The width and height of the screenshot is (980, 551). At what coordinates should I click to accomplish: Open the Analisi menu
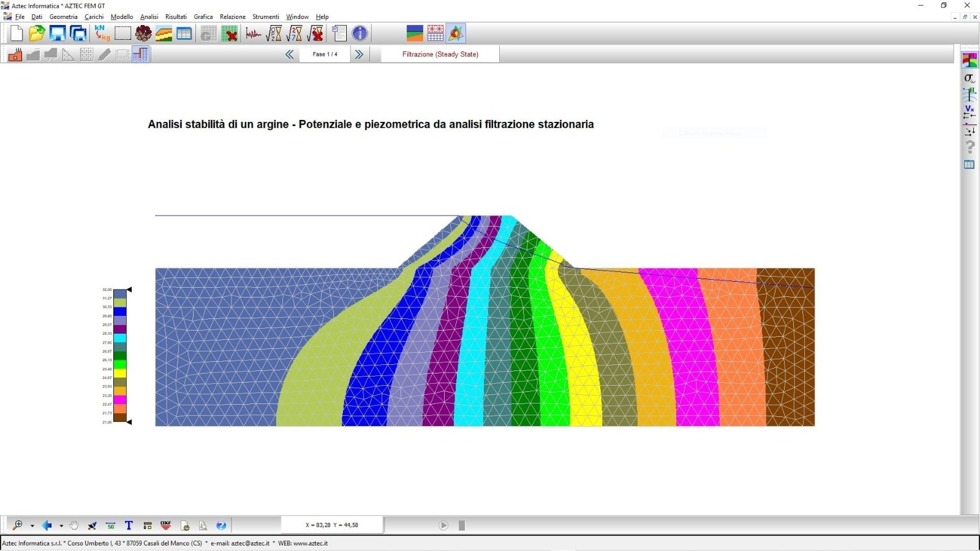click(149, 17)
